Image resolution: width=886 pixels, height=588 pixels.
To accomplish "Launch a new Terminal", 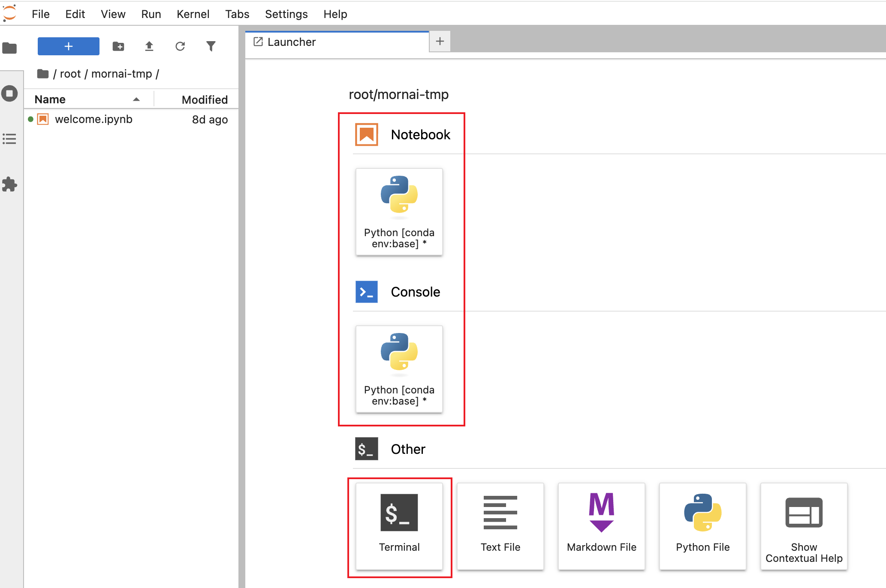I will (x=399, y=526).
